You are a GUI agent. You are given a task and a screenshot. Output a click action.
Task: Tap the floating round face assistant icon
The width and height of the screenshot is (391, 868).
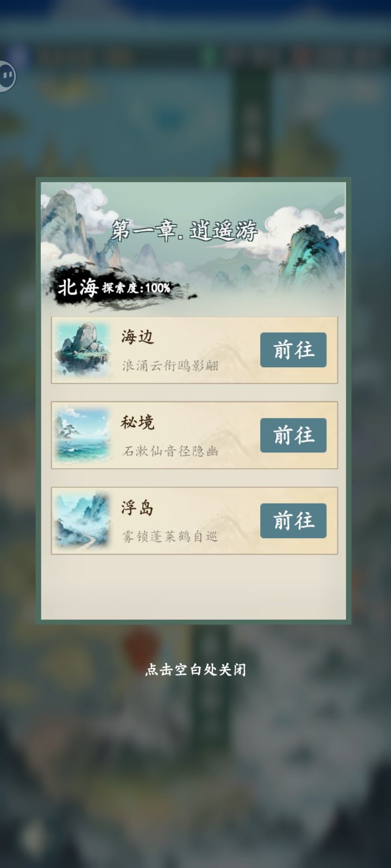click(x=5, y=75)
